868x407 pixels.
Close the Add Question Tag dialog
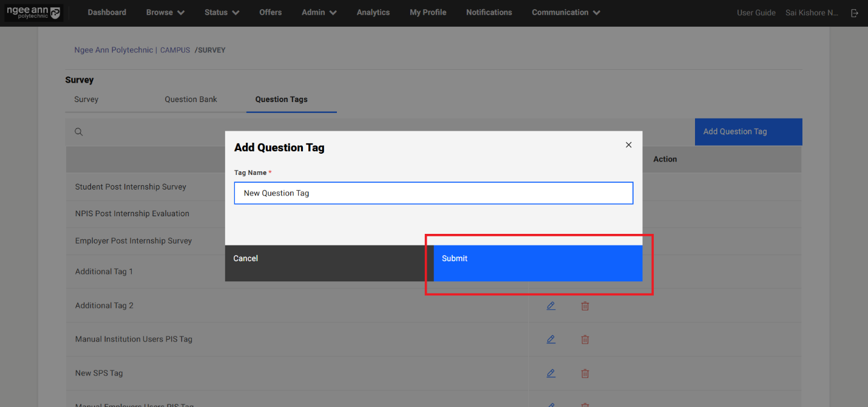pyautogui.click(x=628, y=145)
